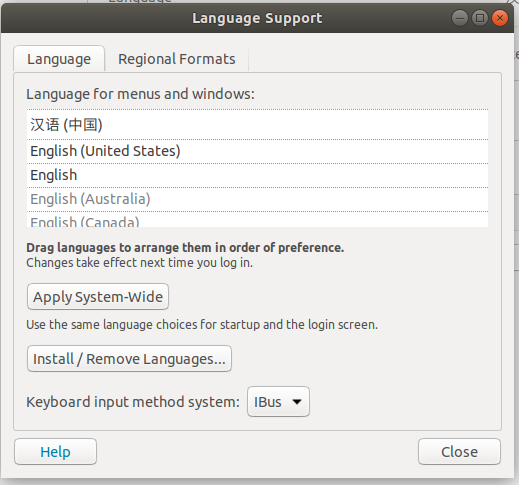
Task: Click the drag languages instruction text
Action: point(185,248)
